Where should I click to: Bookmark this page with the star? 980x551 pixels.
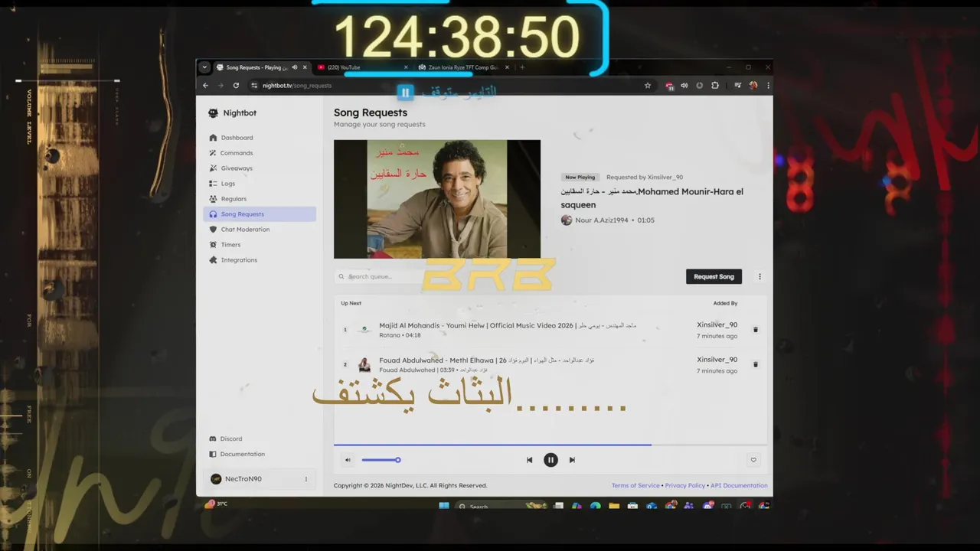[648, 86]
